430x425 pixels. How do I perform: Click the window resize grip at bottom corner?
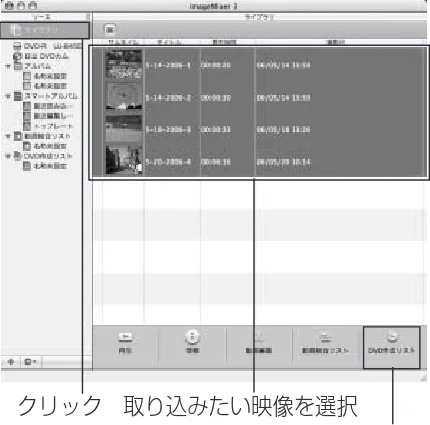pyautogui.click(x=423, y=377)
